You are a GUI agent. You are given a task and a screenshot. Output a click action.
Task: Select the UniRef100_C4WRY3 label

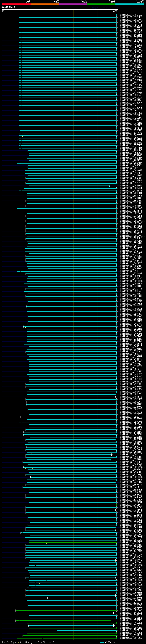coord(131,249)
